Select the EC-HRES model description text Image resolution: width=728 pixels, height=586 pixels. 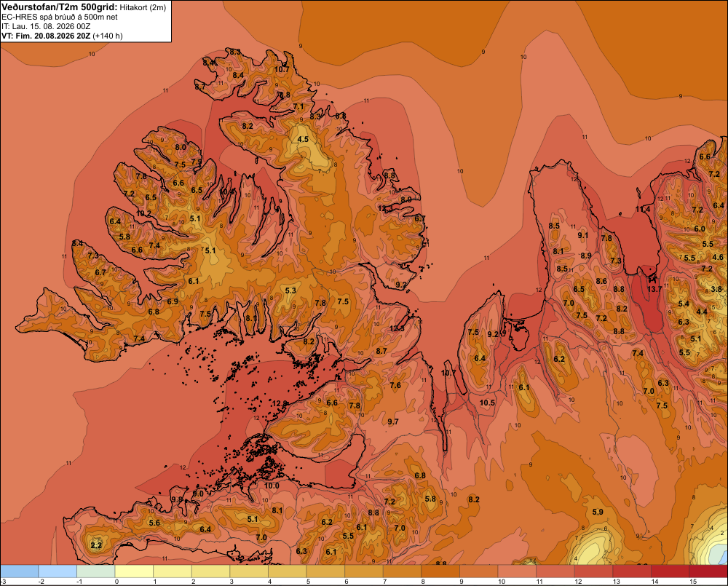[x=60, y=17]
